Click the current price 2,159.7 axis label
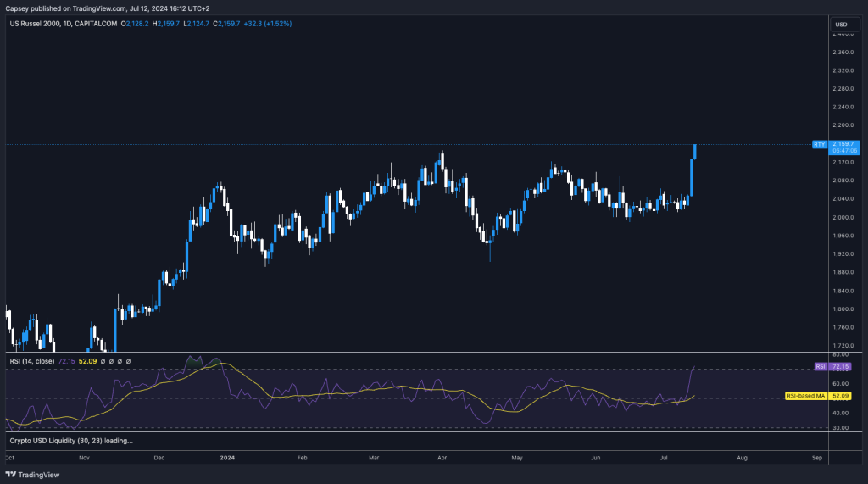The height and width of the screenshot is (484, 868). click(x=848, y=144)
